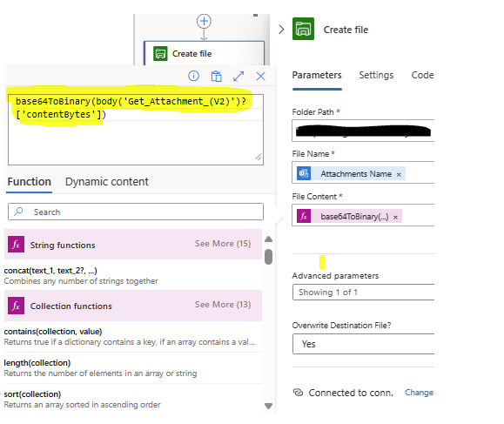Click the green Create file icon in header
This screenshot has height=424, width=504.
[303, 29]
